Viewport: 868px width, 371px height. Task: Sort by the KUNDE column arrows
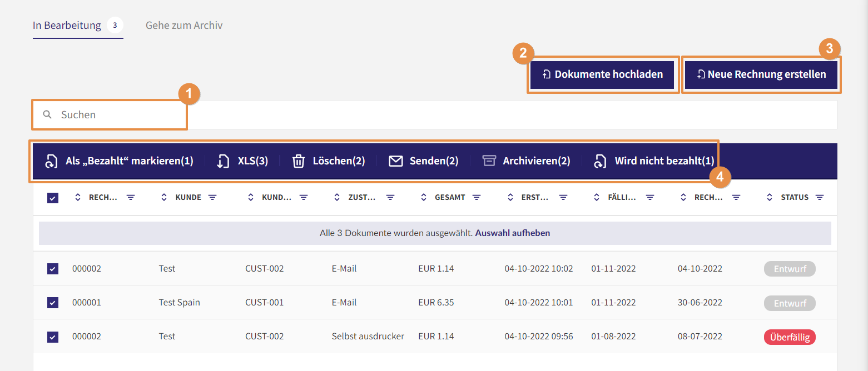click(163, 197)
